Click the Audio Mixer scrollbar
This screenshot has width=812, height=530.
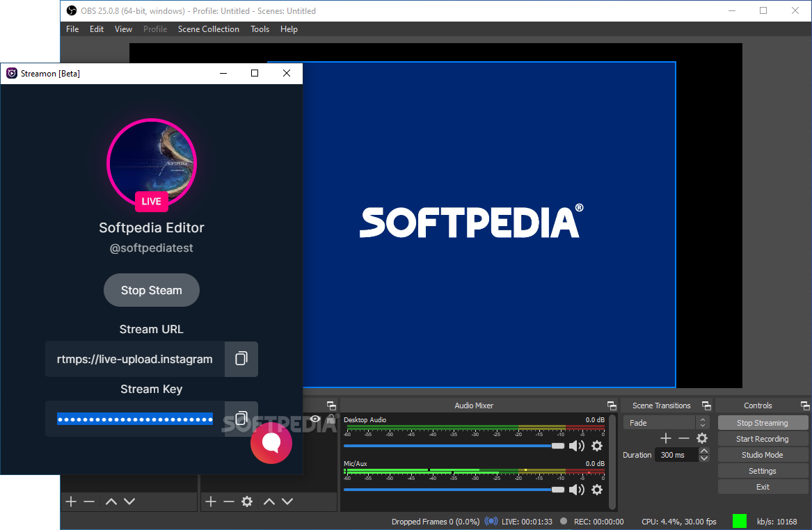coord(612,462)
